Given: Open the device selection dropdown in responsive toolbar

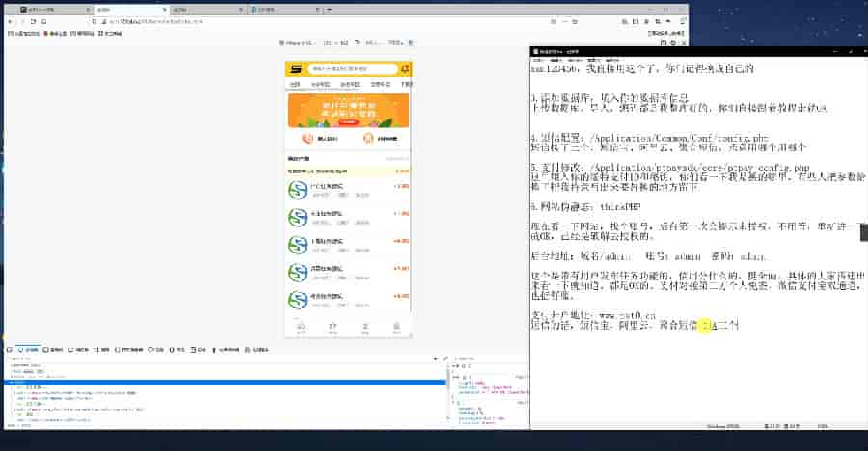Looking at the screenshot, I should pyautogui.click(x=297, y=43).
